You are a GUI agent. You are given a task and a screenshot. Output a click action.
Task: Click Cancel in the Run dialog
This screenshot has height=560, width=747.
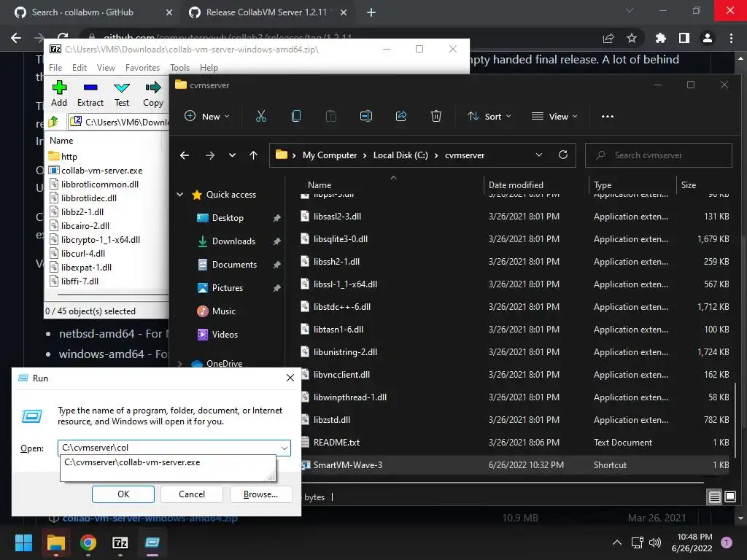click(192, 494)
